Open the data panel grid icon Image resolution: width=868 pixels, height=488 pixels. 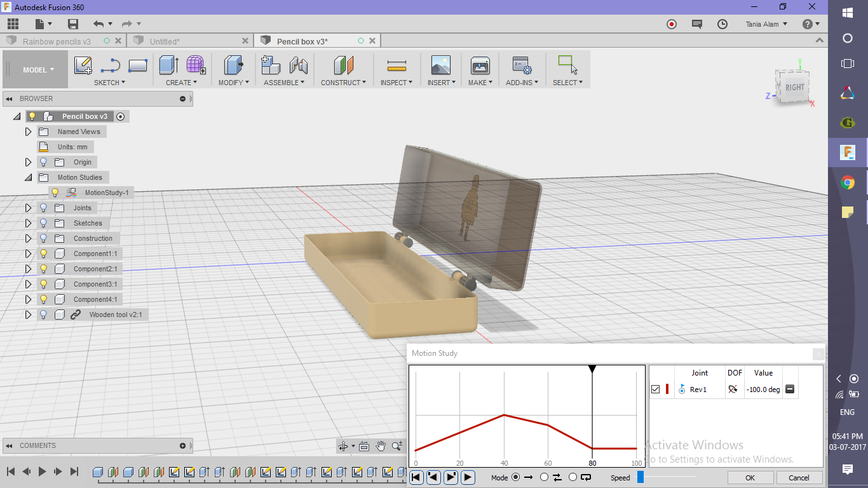(x=13, y=24)
